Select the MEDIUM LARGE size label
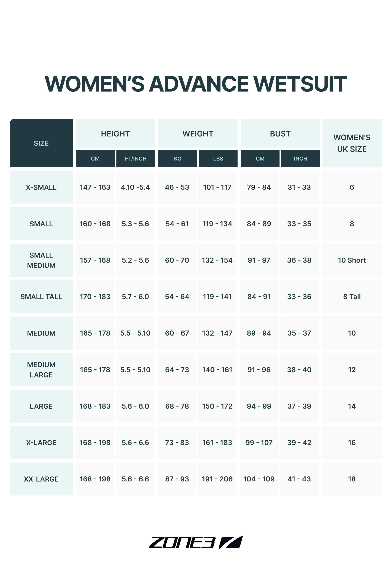Viewport: 392px width, 588px height. pyautogui.click(x=41, y=370)
